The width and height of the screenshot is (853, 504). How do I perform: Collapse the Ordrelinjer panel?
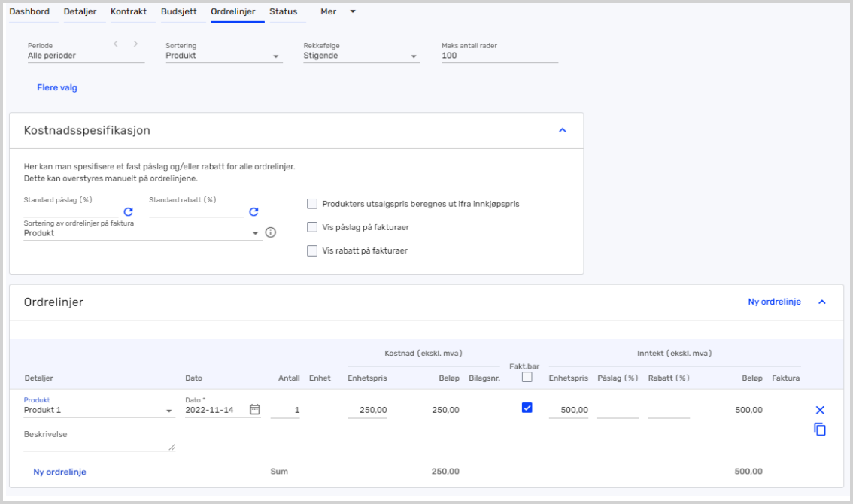coord(822,302)
